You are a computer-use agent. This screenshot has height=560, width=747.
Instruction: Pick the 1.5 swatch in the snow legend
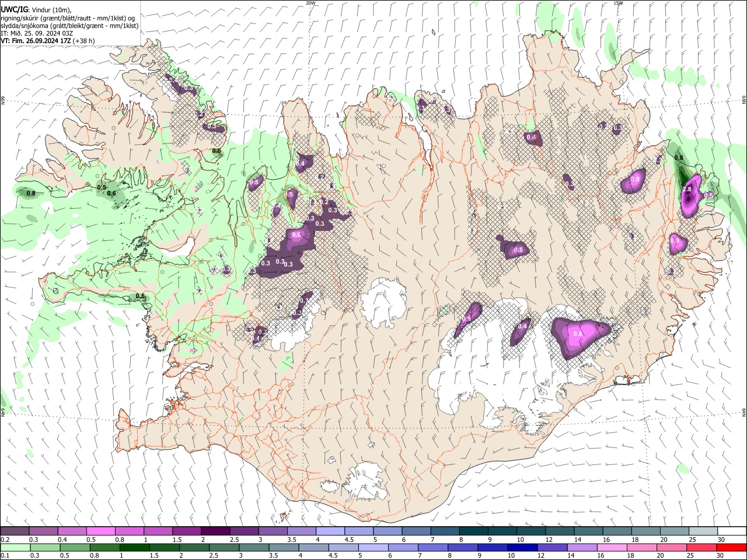point(187,531)
